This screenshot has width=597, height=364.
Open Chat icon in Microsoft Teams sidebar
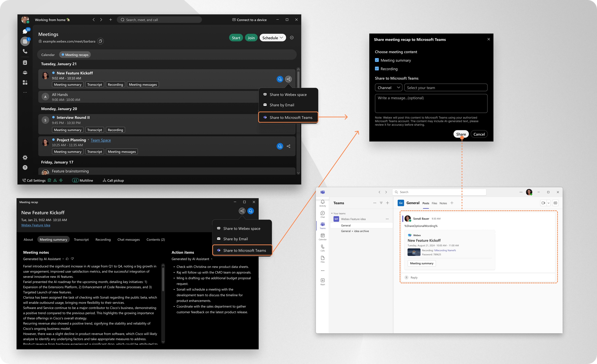pyautogui.click(x=323, y=214)
